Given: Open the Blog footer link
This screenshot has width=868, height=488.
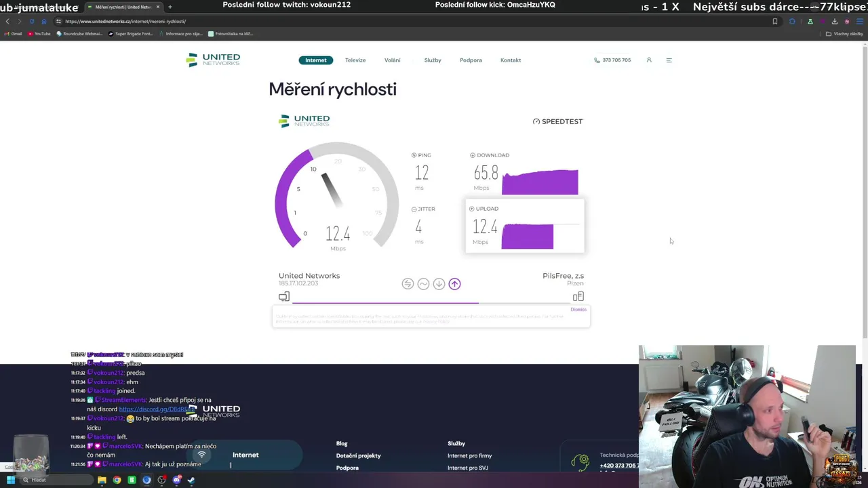Looking at the screenshot, I should pos(342,443).
